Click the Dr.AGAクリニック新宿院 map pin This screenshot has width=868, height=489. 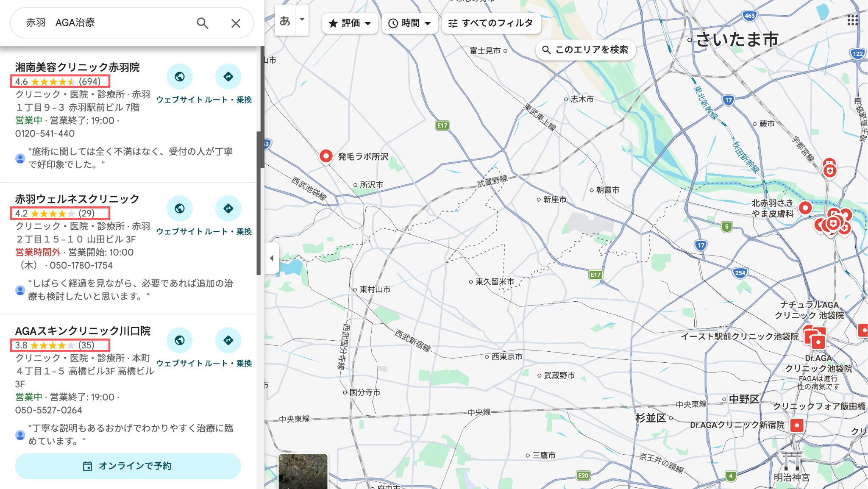point(797,425)
